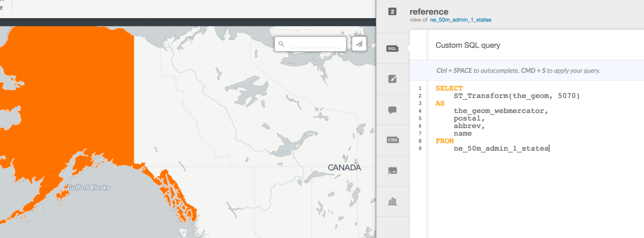Open the infowindow speech bubble panel
The height and width of the screenshot is (238, 644).
[x=392, y=110]
